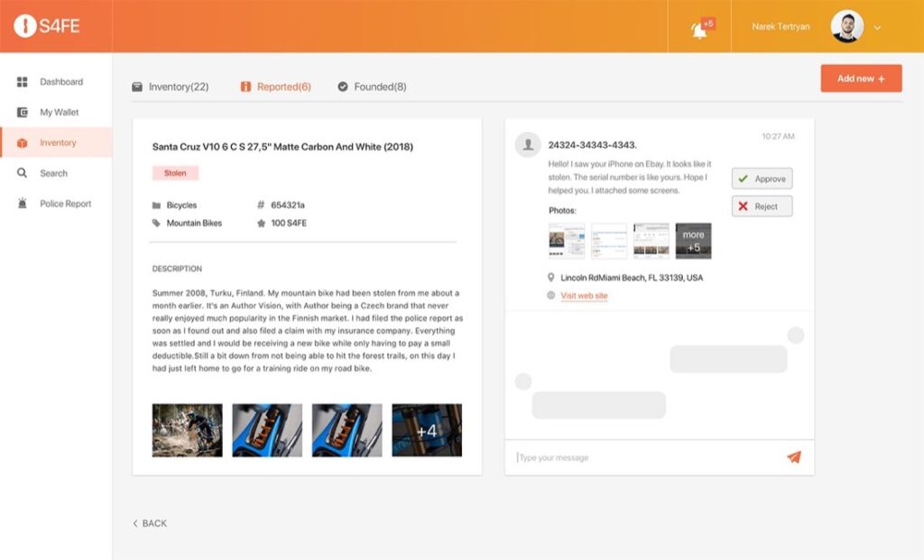Focus the Type your message field

pyautogui.click(x=648, y=457)
